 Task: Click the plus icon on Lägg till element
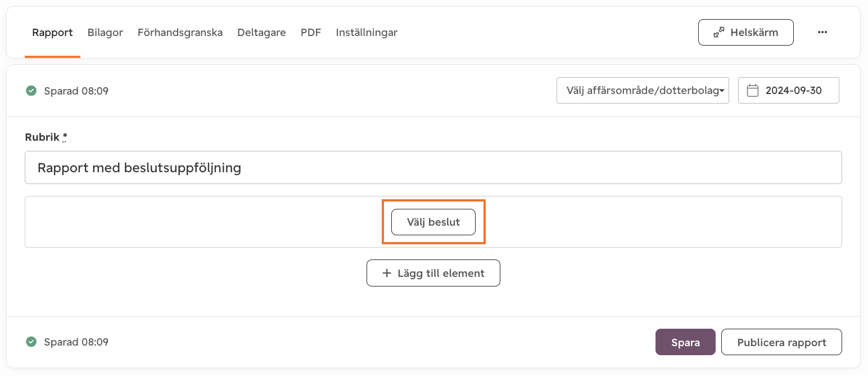pyautogui.click(x=387, y=273)
